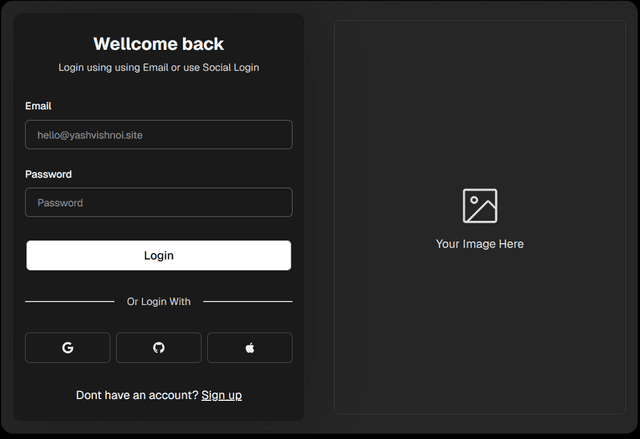Click the "Dont have an account?" text
This screenshot has width=640, height=439.
pyautogui.click(x=137, y=395)
